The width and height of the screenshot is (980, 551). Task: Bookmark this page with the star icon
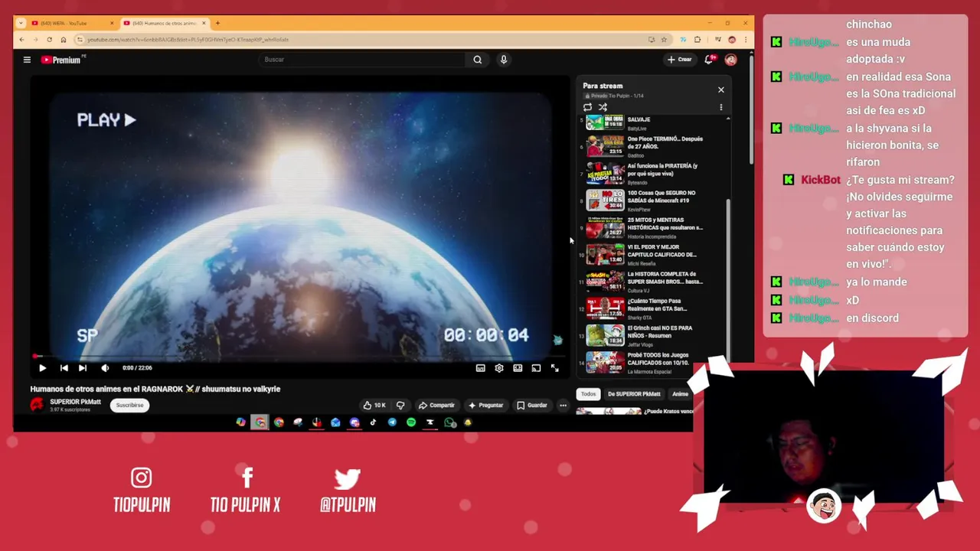click(664, 40)
